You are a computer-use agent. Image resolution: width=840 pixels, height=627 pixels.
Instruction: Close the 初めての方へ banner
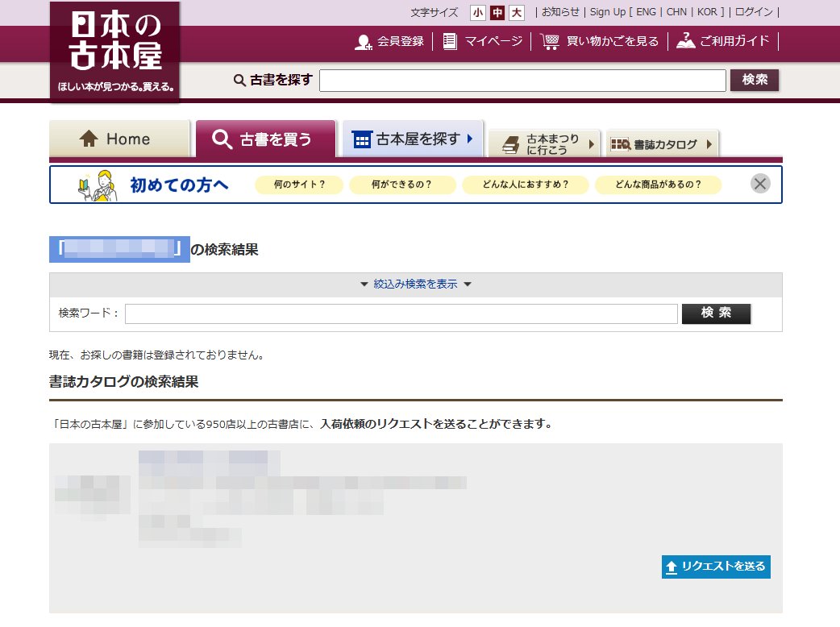coord(759,184)
